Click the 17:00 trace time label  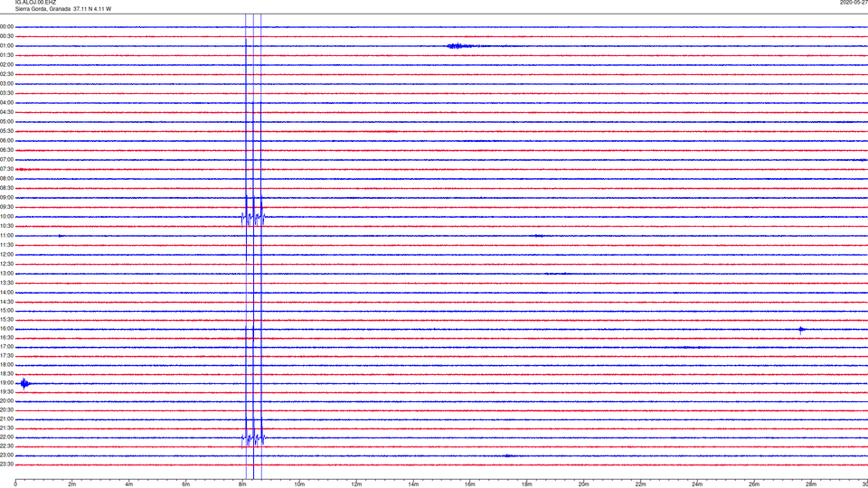[x=6, y=347]
